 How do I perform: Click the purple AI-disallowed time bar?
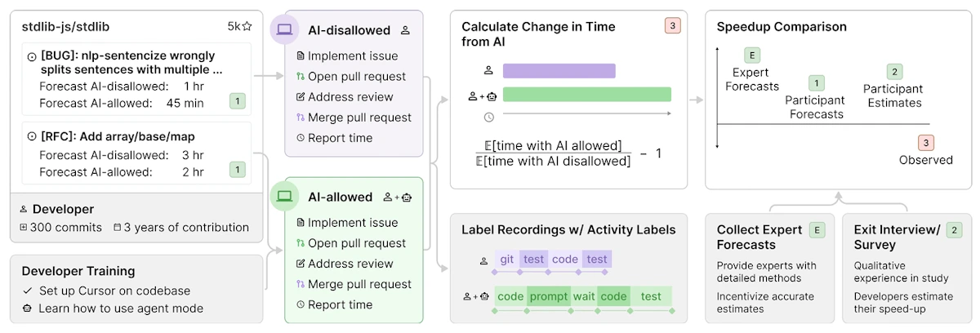pos(559,71)
